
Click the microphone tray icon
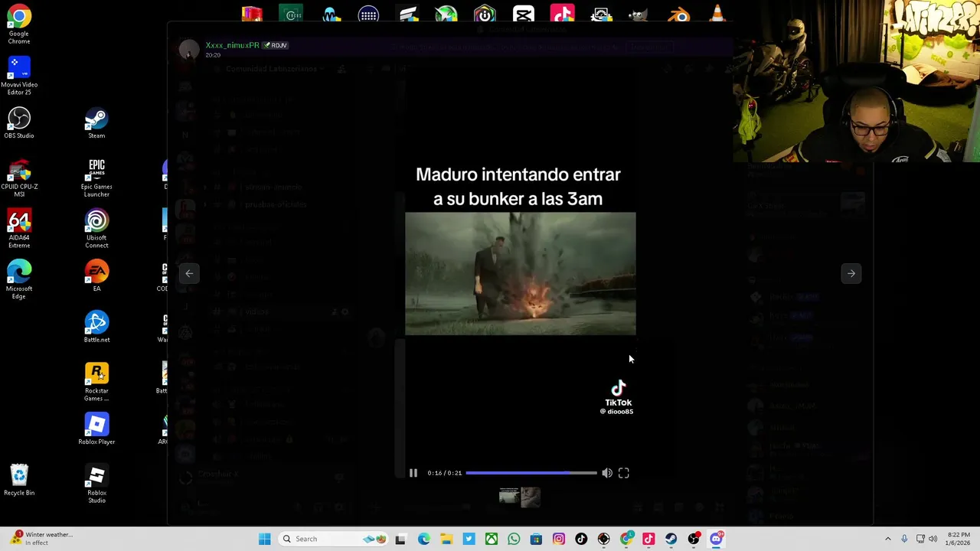click(x=904, y=539)
